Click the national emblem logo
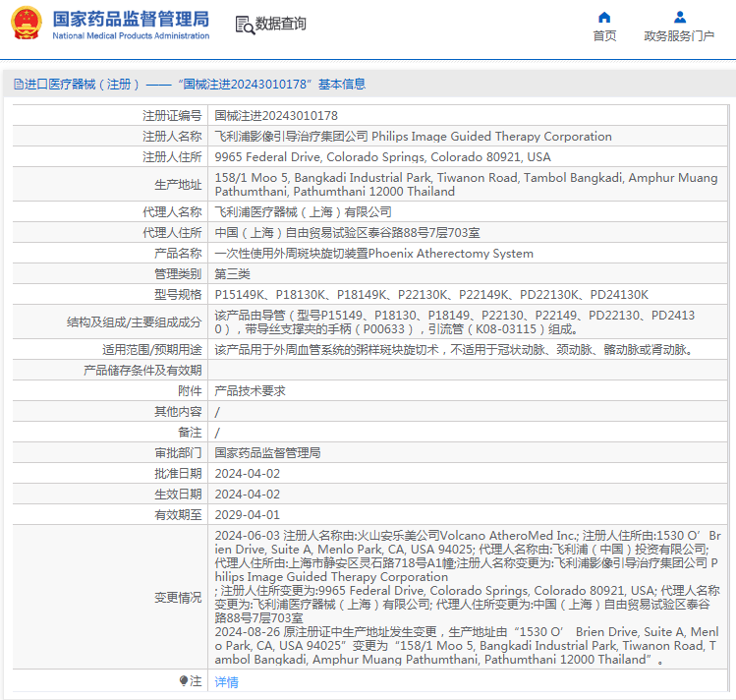 (x=27, y=23)
